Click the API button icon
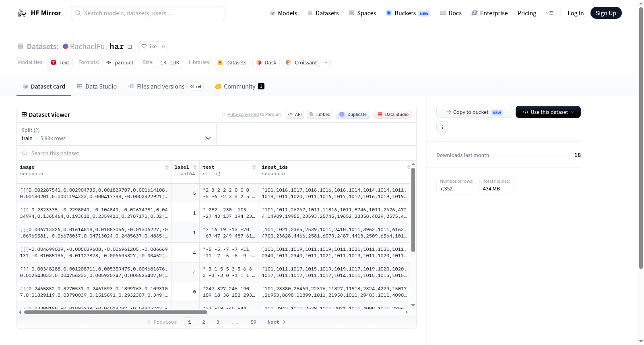This screenshot has height=345, width=644. click(290, 114)
